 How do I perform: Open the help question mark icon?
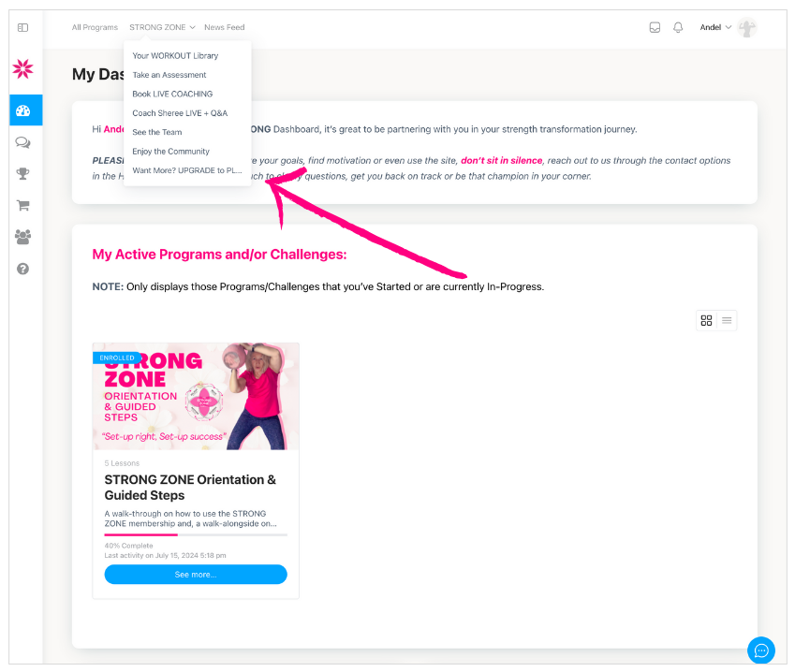pos(22,269)
